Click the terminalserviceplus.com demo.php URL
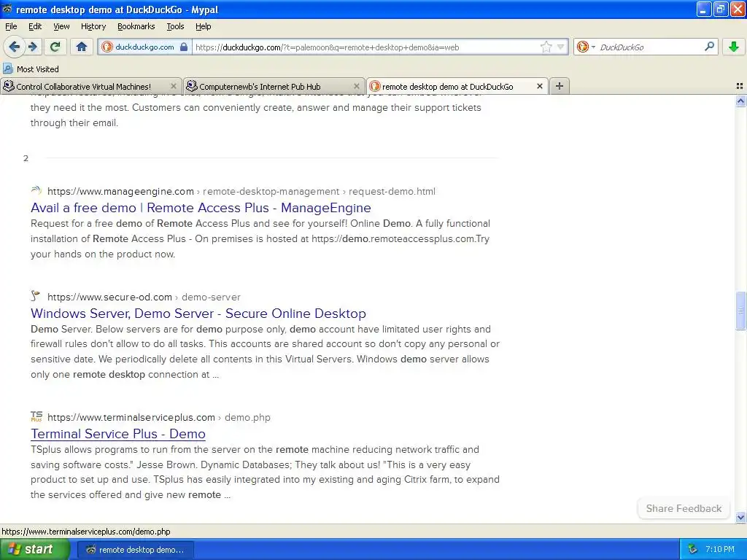 (x=158, y=418)
